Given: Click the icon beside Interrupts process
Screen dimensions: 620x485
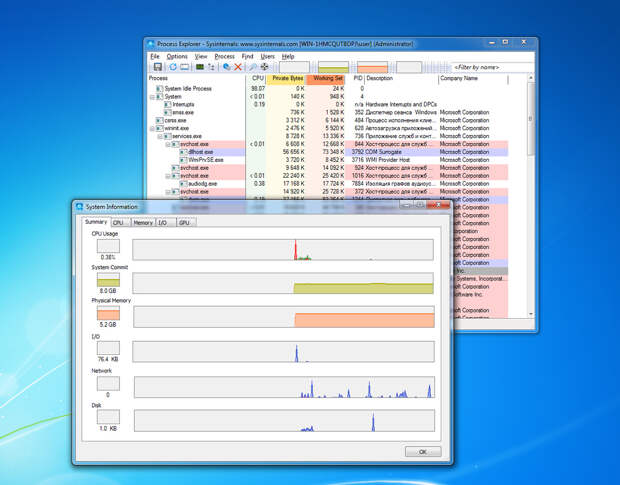Looking at the screenshot, I should coord(167,104).
